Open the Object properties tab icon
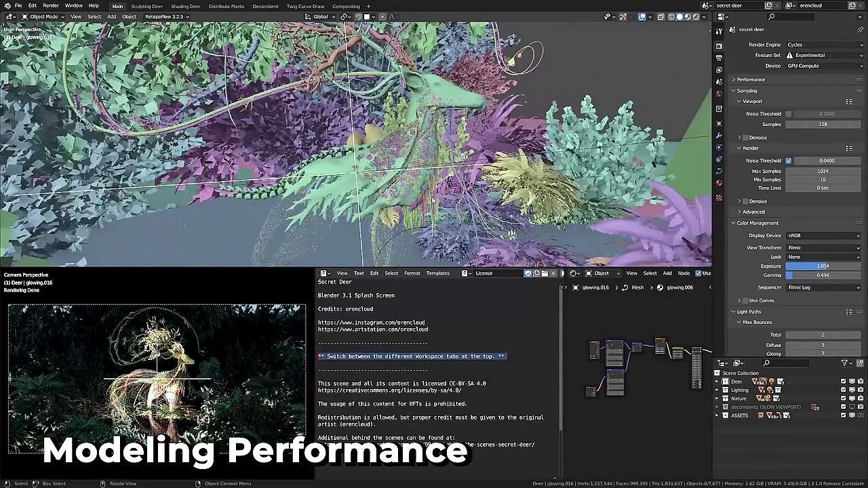 719,123
